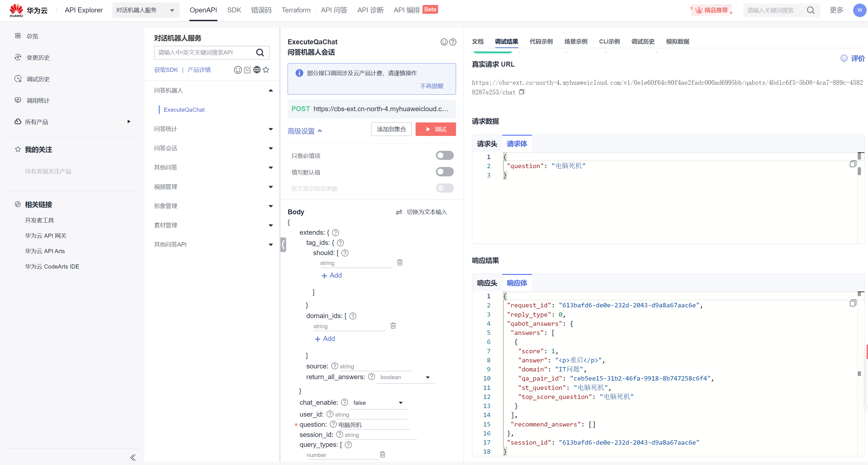The height and width of the screenshot is (465, 868).
Task: Toggle 填写默认值 switch
Action: [444, 172]
